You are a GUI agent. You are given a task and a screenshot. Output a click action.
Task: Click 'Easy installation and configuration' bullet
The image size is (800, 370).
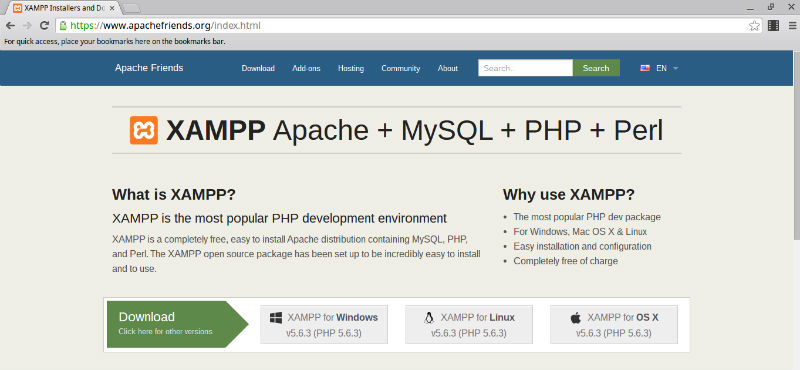point(582,246)
